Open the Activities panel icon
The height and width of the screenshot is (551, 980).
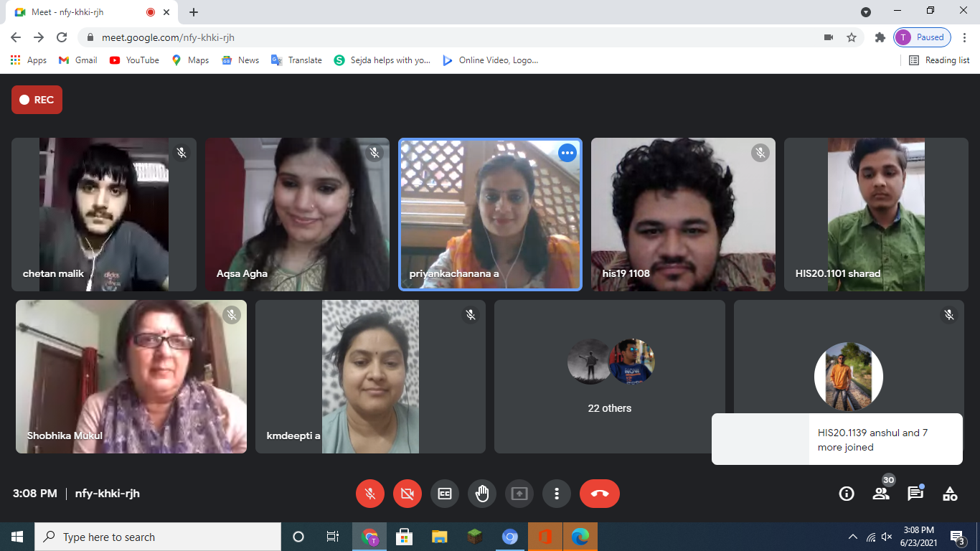coord(950,494)
